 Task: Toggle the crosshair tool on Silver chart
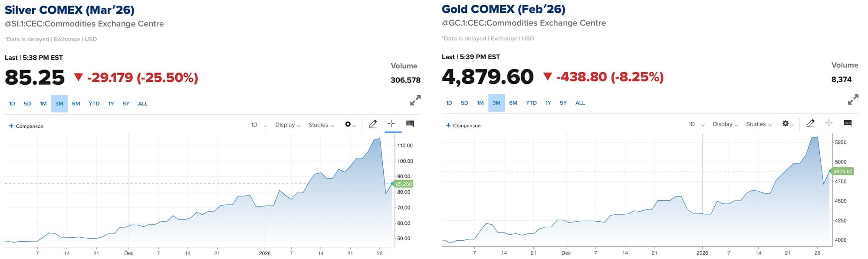pos(391,123)
